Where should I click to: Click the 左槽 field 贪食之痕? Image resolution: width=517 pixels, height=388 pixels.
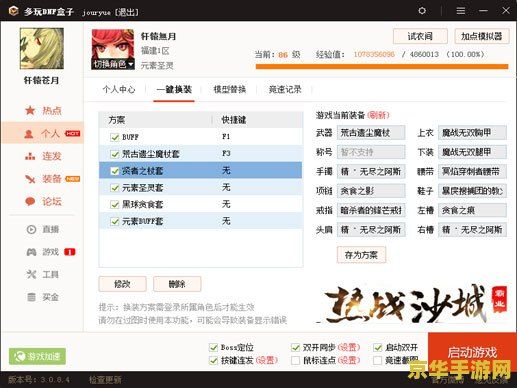[472, 210]
